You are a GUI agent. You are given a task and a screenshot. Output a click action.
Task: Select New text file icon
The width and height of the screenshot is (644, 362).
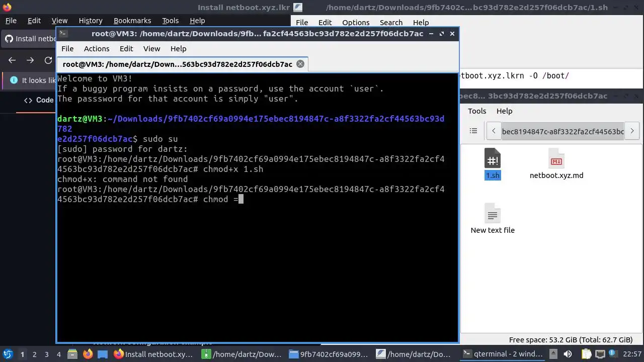point(493,219)
